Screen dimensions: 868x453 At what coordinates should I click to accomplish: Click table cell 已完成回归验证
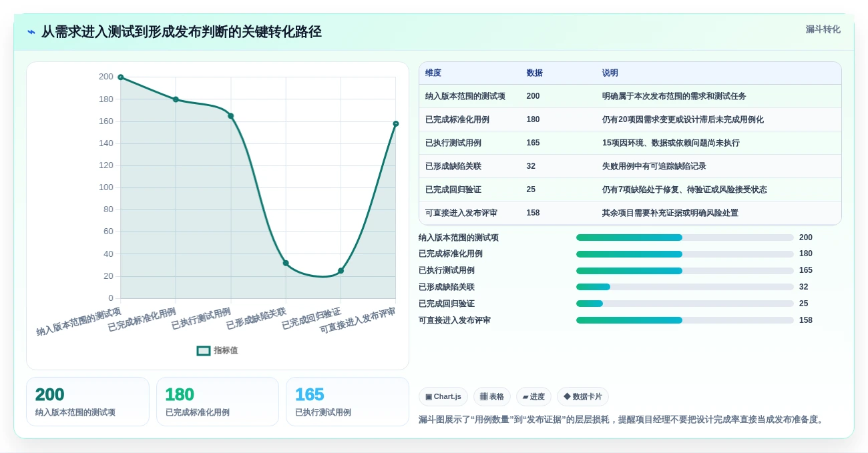[453, 189]
